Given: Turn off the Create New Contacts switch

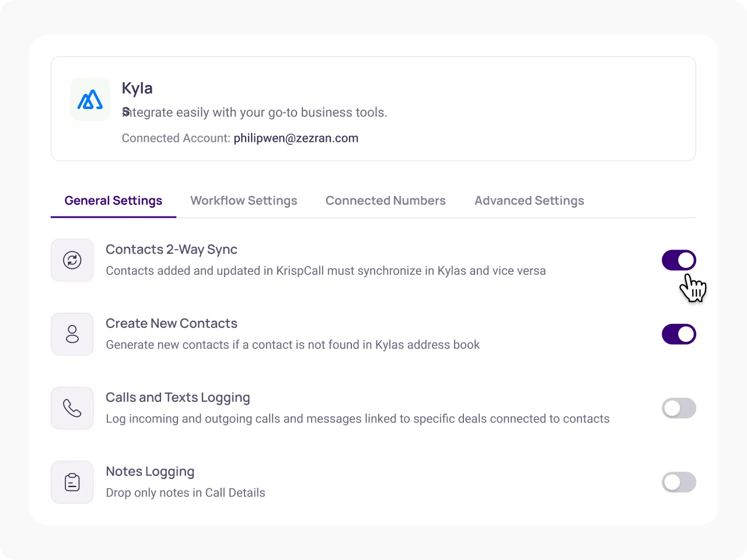Looking at the screenshot, I should pos(679,334).
